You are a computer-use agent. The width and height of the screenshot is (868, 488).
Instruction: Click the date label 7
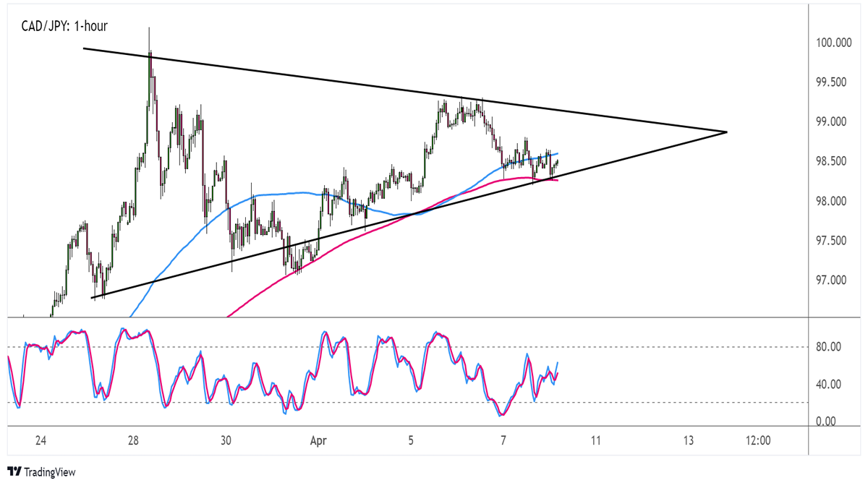coord(503,440)
